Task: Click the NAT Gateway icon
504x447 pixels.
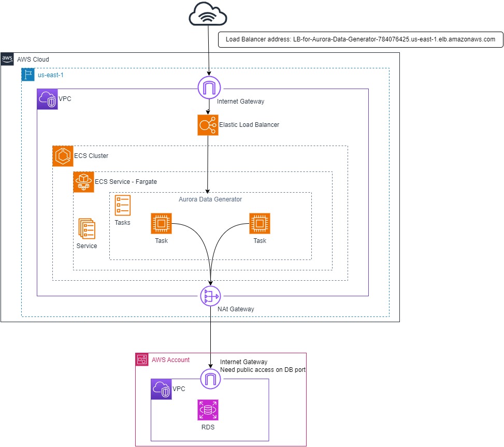Action: pyautogui.click(x=210, y=296)
